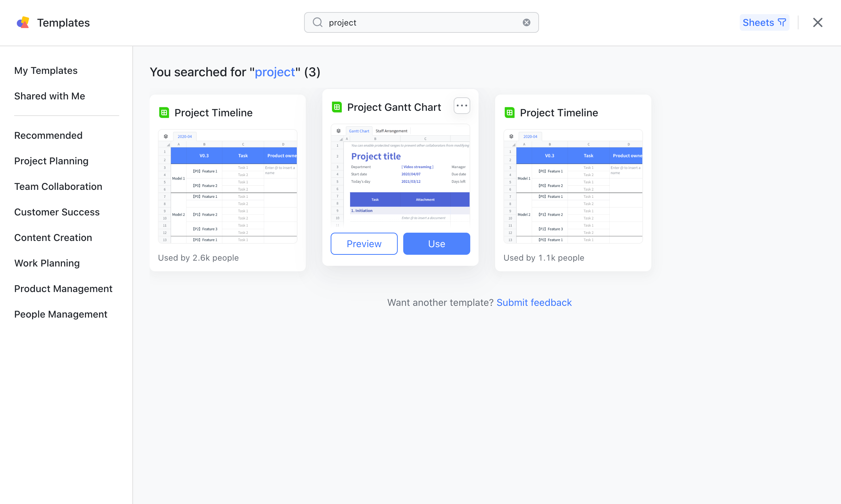Select the Recommended category
The width and height of the screenshot is (841, 504).
(48, 135)
